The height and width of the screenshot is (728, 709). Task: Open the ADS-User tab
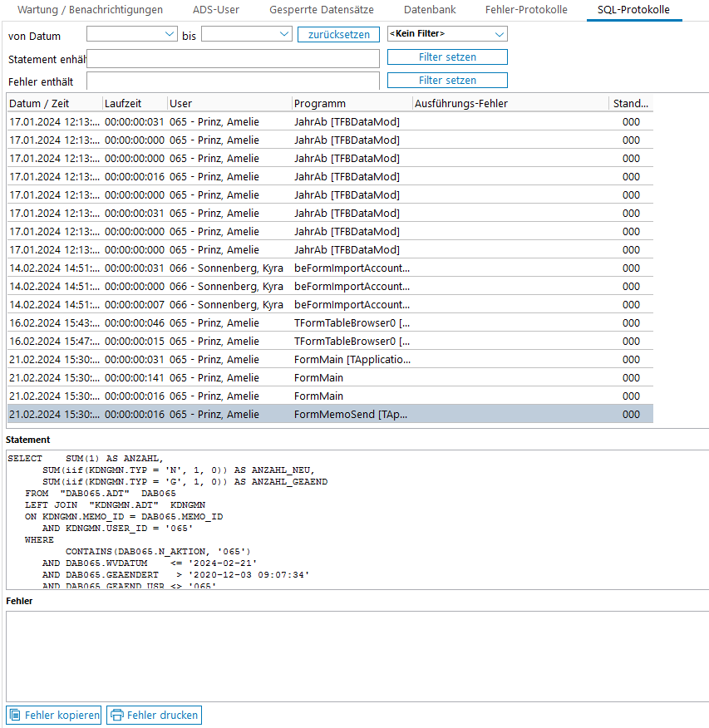tap(216, 10)
